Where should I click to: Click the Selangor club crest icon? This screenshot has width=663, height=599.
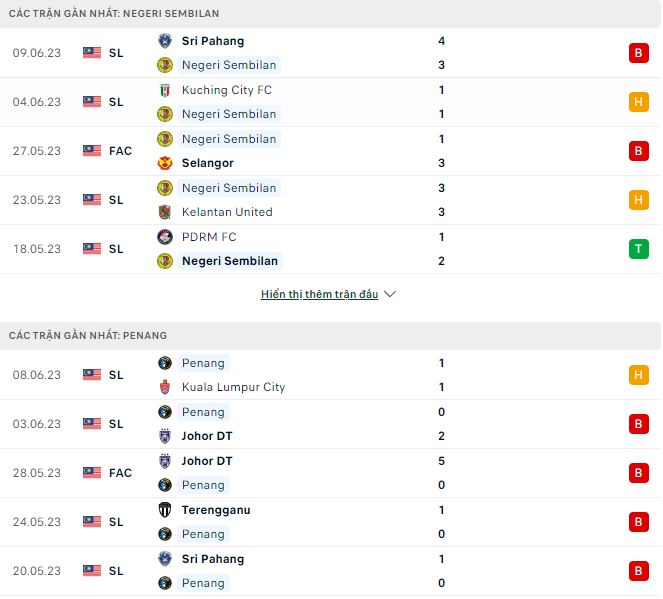pos(165,163)
